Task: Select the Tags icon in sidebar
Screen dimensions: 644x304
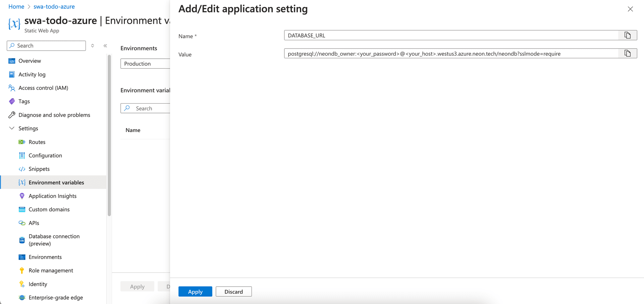Action: click(12, 101)
